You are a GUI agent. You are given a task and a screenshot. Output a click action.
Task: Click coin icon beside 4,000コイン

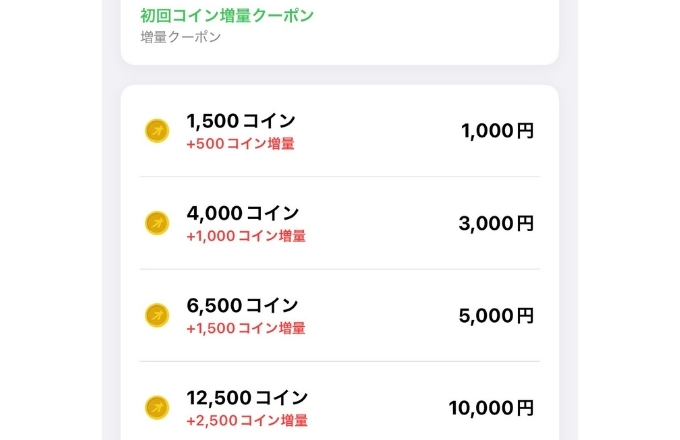[x=157, y=223]
